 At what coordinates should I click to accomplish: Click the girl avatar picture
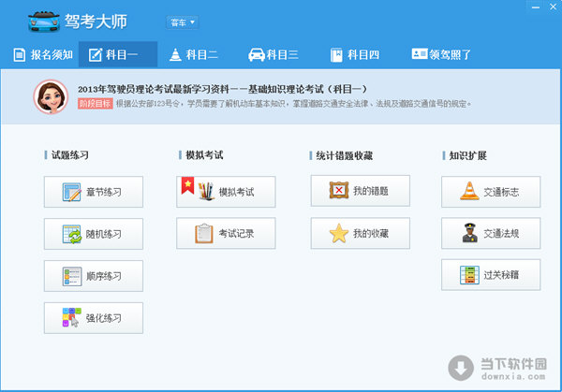[50, 96]
